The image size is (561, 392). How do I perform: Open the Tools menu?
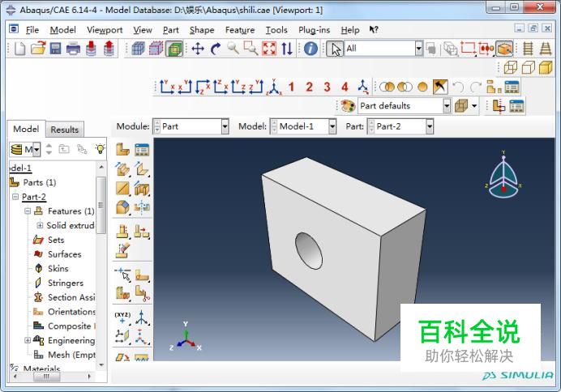pos(276,30)
